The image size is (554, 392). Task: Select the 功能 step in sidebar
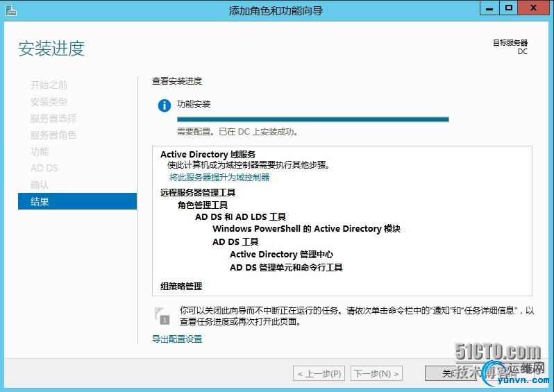40,151
